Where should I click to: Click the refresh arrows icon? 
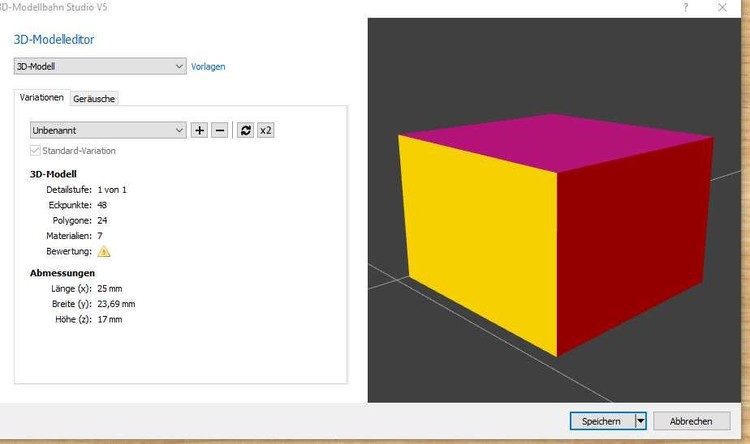pyautogui.click(x=246, y=130)
